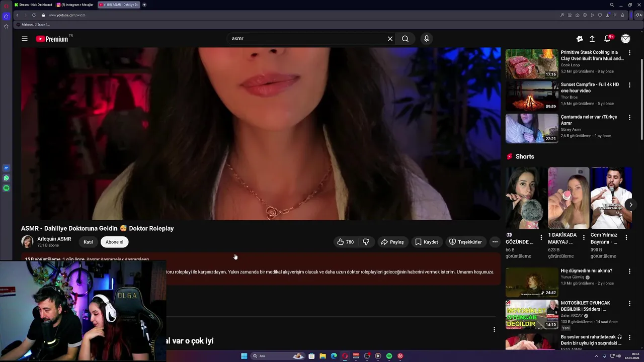Open the GÖZÜNDE short thumbnail
This screenshot has width=644, height=362.
point(526,198)
